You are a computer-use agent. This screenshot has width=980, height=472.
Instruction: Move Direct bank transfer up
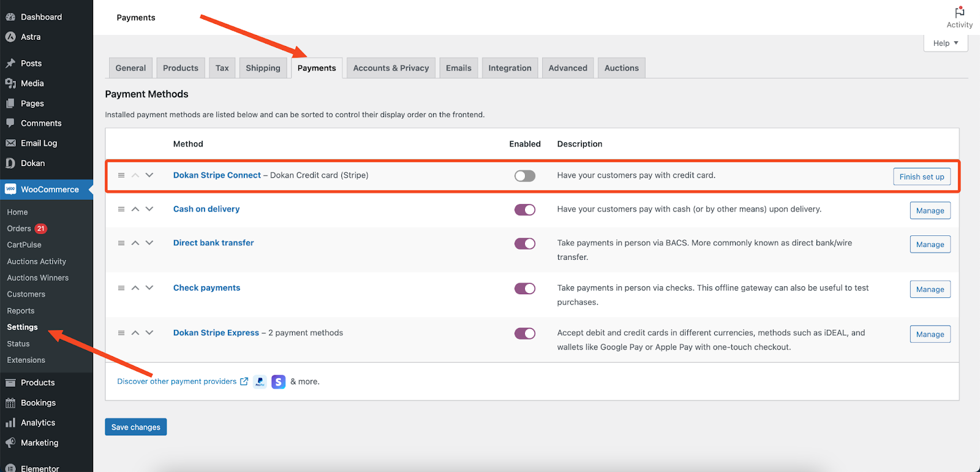(x=135, y=243)
